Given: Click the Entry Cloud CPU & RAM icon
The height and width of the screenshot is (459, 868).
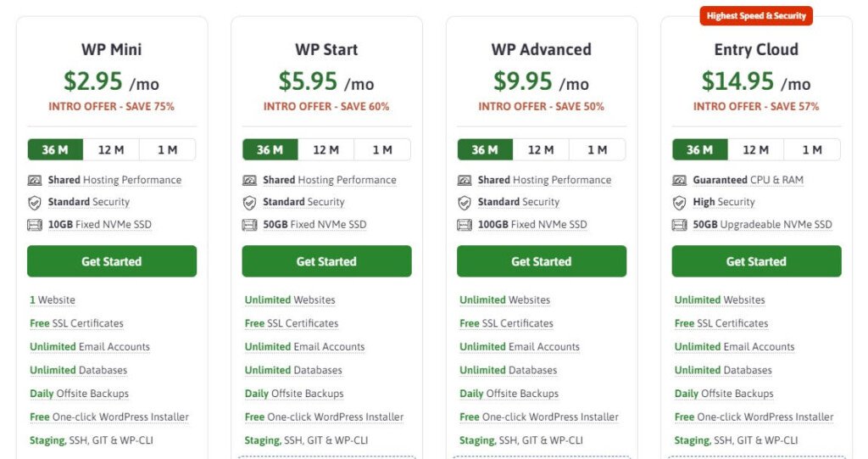Looking at the screenshot, I should tap(680, 180).
